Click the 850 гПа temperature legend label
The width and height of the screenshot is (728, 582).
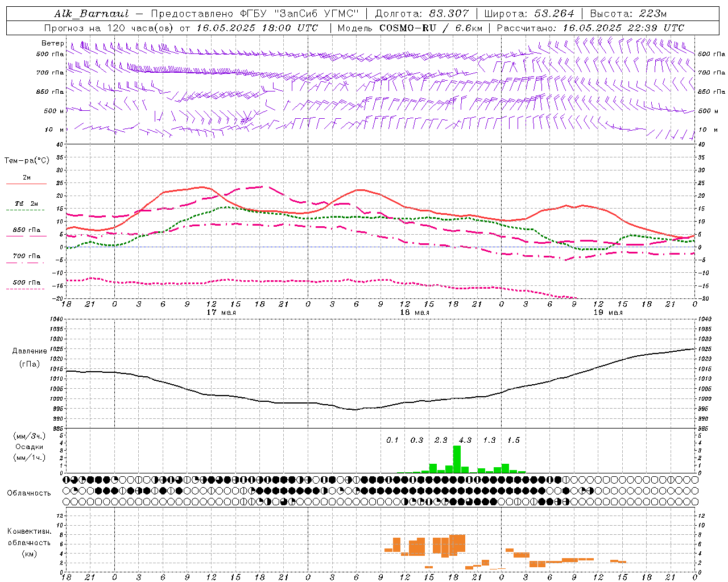point(27,230)
